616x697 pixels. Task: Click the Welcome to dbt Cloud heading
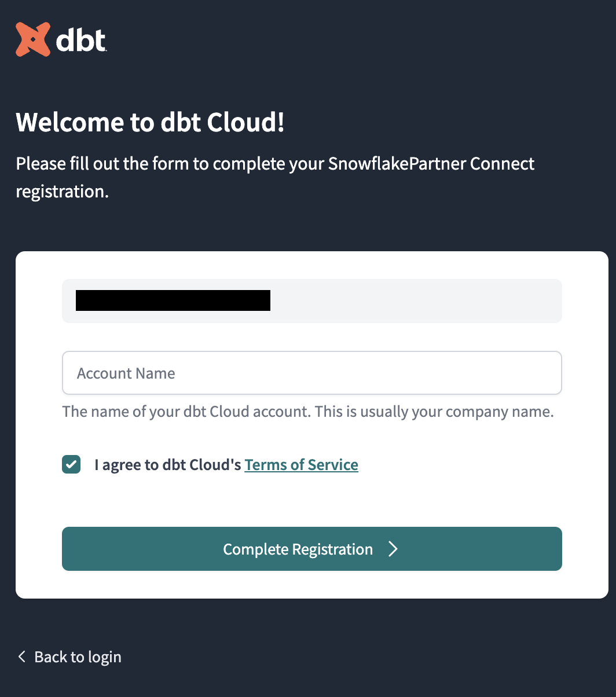coord(150,122)
